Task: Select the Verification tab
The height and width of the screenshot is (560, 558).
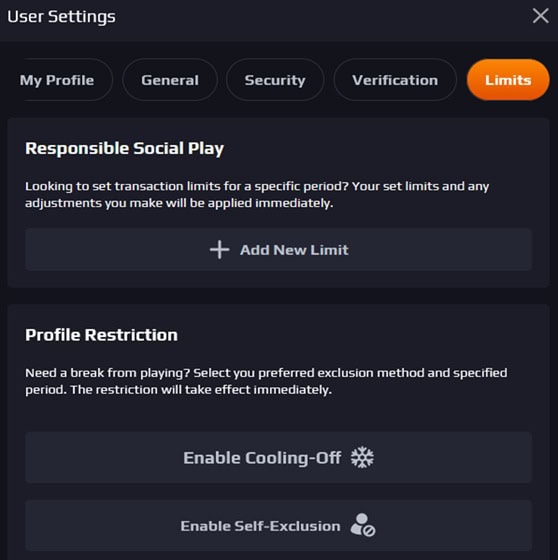Action: click(x=395, y=80)
